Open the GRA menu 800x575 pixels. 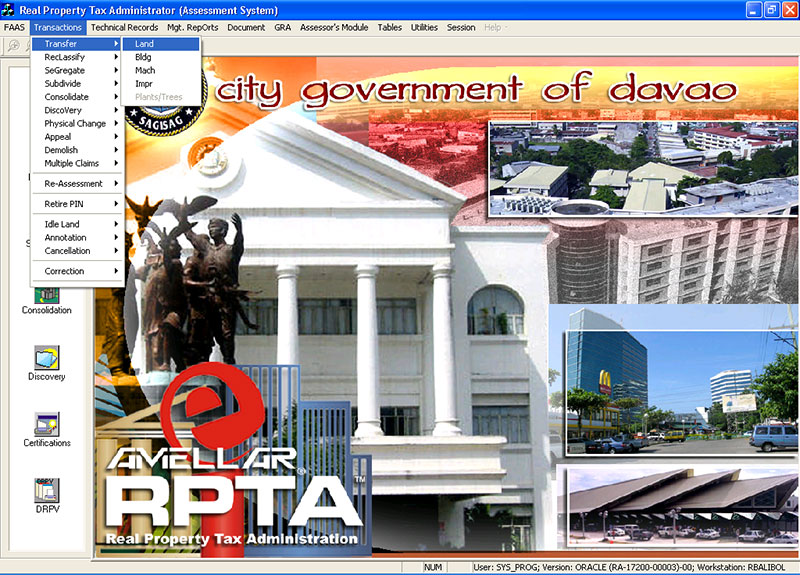pyautogui.click(x=283, y=28)
